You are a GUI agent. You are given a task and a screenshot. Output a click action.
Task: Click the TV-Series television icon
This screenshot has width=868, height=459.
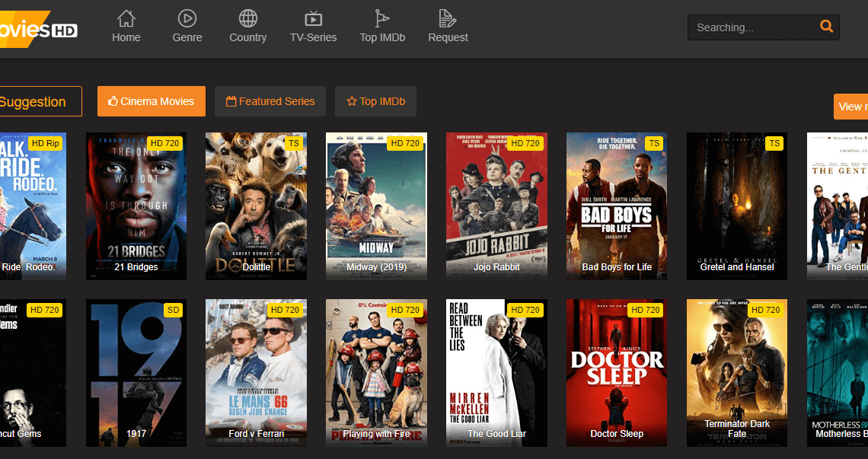[x=314, y=19]
